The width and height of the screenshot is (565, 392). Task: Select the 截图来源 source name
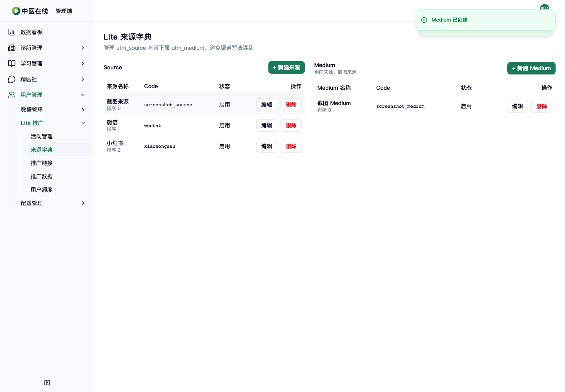(x=118, y=102)
